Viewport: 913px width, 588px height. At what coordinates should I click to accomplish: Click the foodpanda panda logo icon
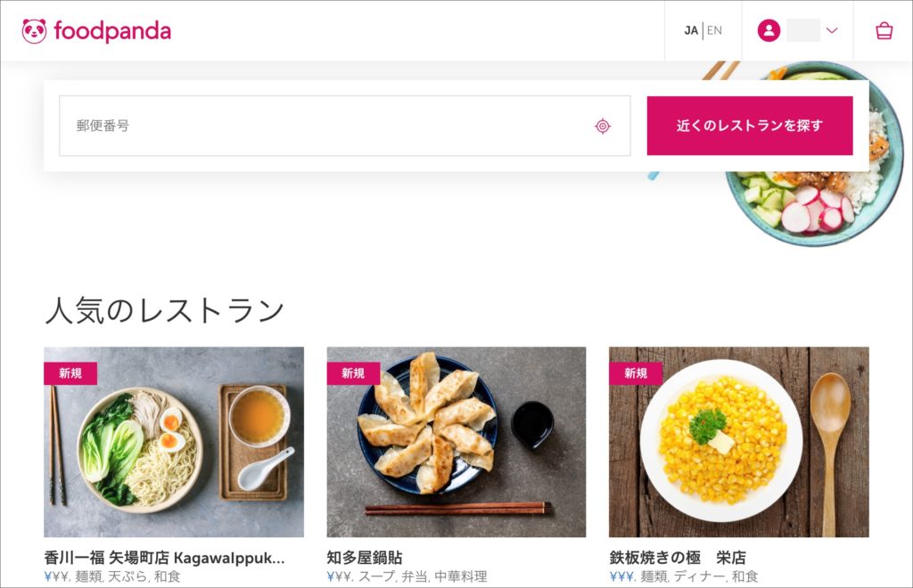(34, 31)
